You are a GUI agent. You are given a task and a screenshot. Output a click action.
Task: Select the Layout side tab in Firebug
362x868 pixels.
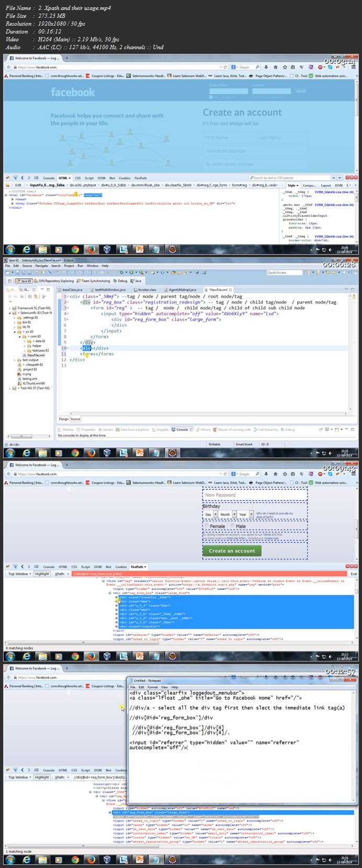[x=325, y=185]
